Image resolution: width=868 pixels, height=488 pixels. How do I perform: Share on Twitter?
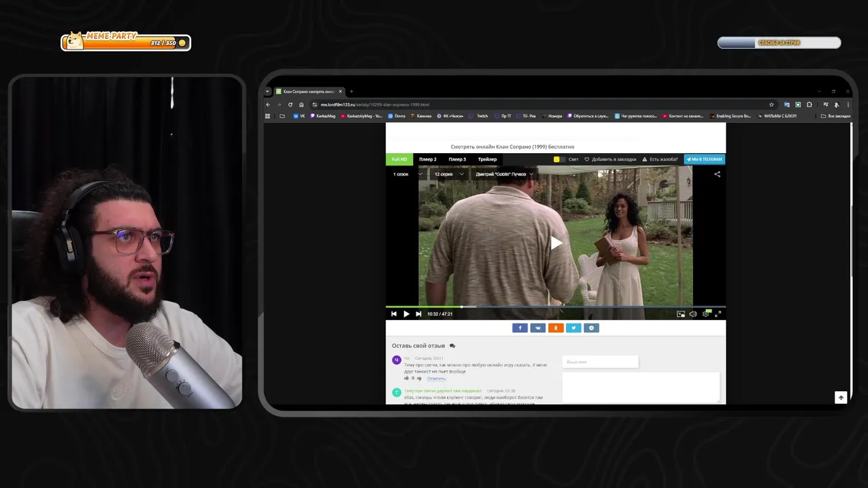point(573,328)
